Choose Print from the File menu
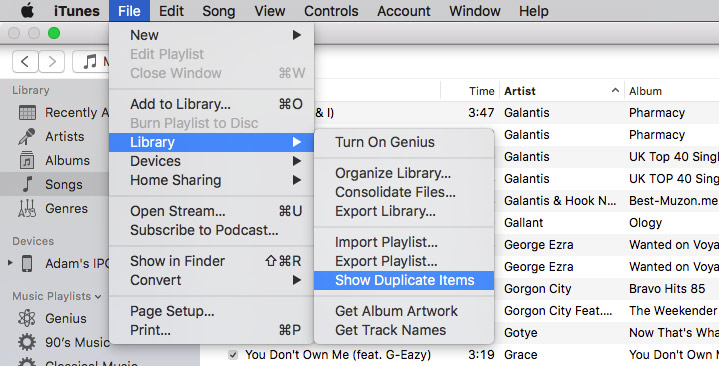This screenshot has height=366, width=719. pos(211,330)
